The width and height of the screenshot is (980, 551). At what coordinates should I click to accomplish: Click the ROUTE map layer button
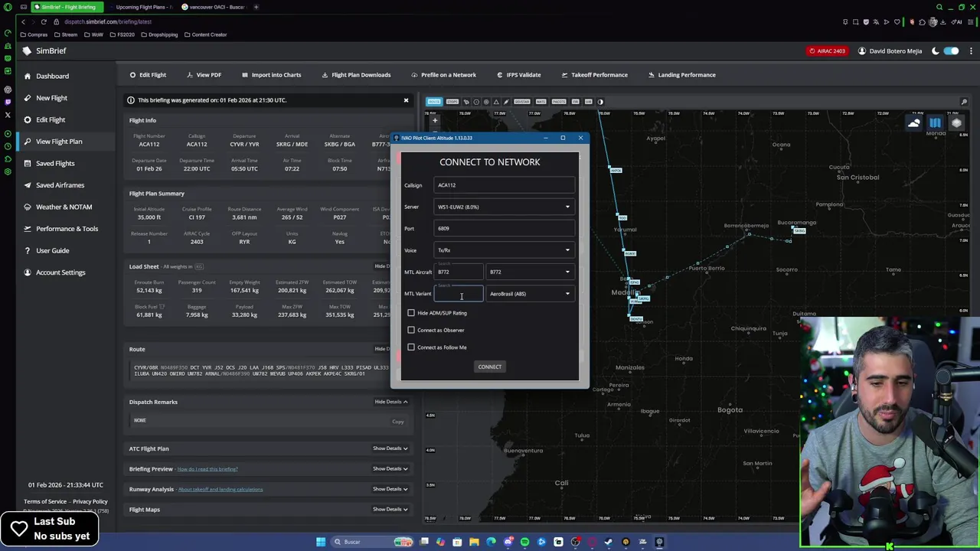coord(434,102)
